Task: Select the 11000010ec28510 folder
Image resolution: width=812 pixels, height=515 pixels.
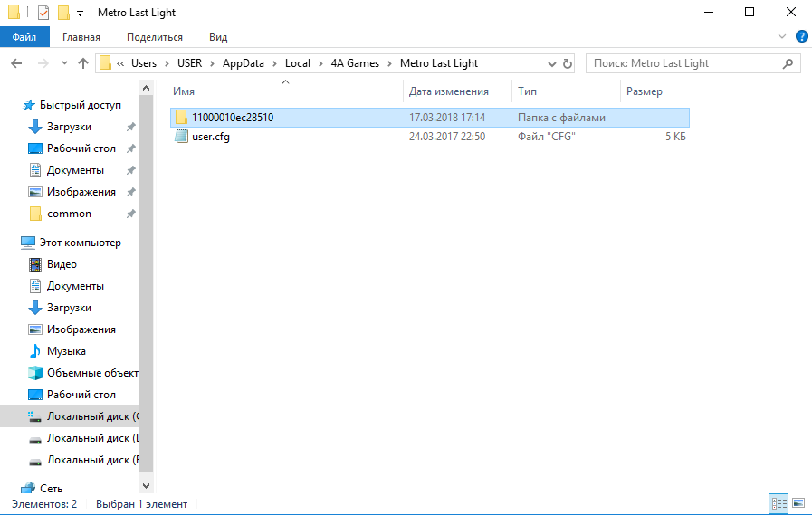Action: [x=430, y=118]
